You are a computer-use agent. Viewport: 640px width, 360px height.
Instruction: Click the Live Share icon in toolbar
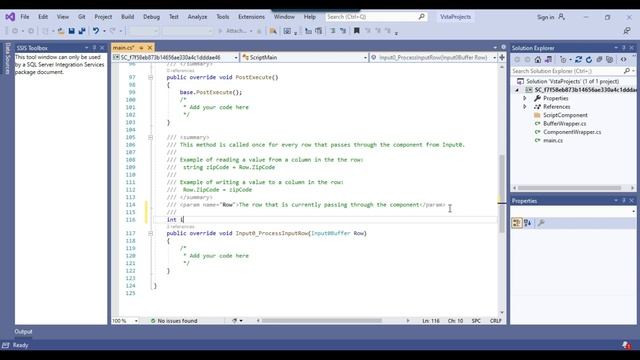pos(627,31)
